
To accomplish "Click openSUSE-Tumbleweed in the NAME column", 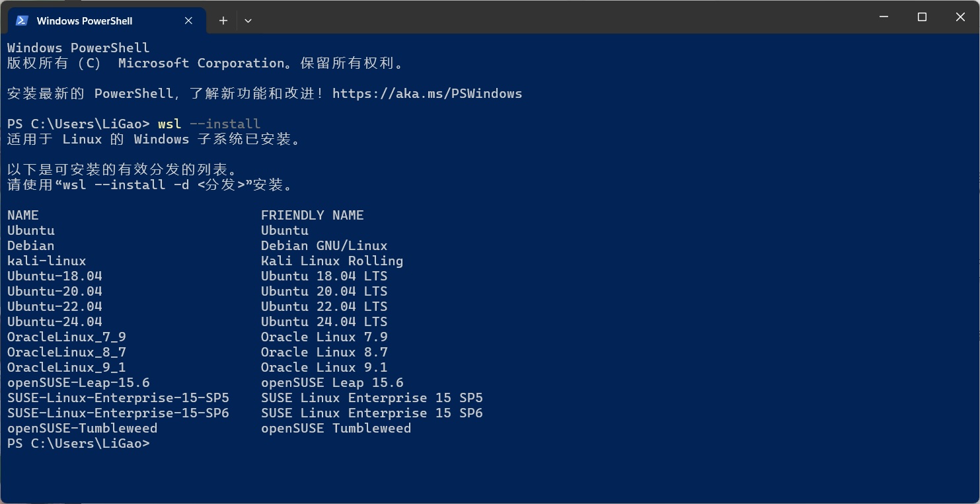I will point(83,429).
